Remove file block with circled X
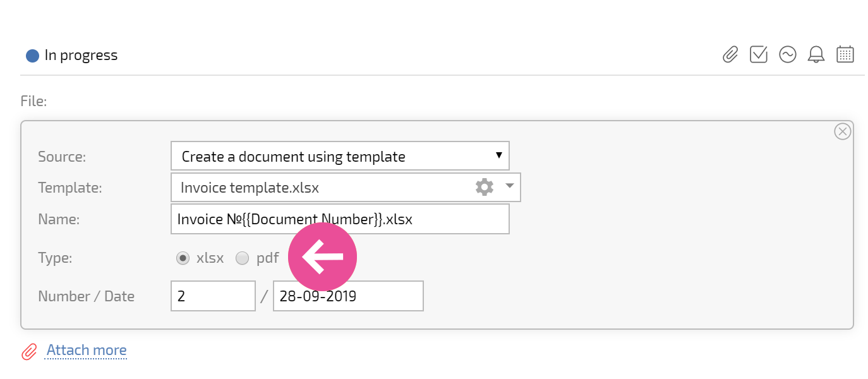Screen dimensions: 868x379 pyautogui.click(x=843, y=131)
